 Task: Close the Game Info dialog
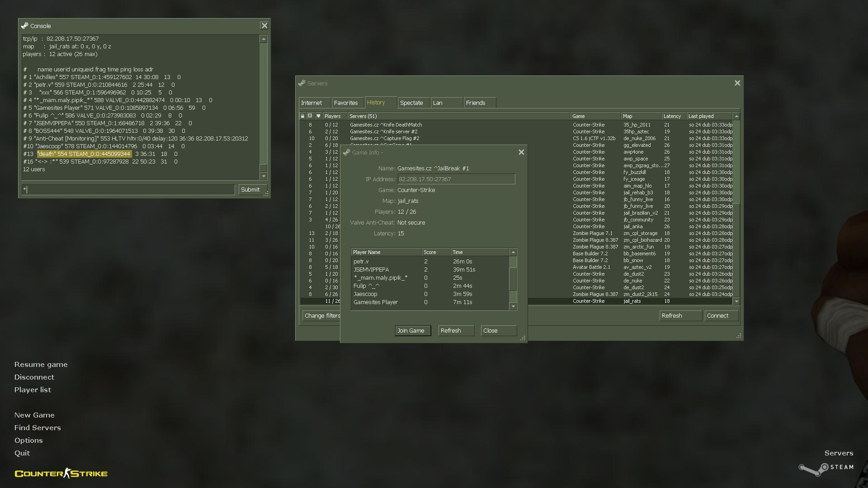coord(521,152)
